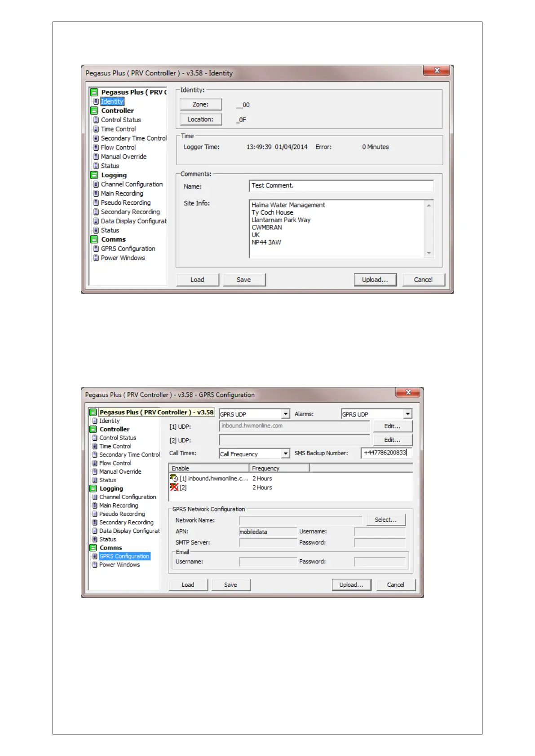
Task: Open Power Windows in GPRS window tree
Action: [119, 565]
